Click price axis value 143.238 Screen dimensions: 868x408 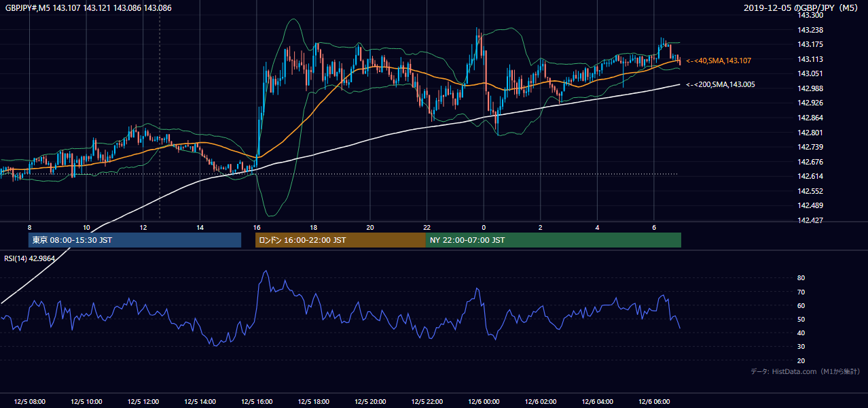(x=810, y=30)
